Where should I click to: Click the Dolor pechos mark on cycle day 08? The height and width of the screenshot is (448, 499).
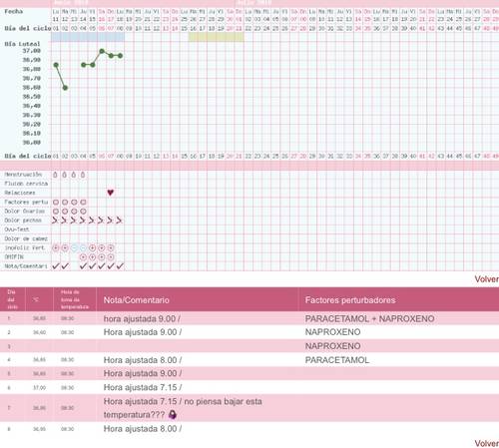tap(119, 221)
